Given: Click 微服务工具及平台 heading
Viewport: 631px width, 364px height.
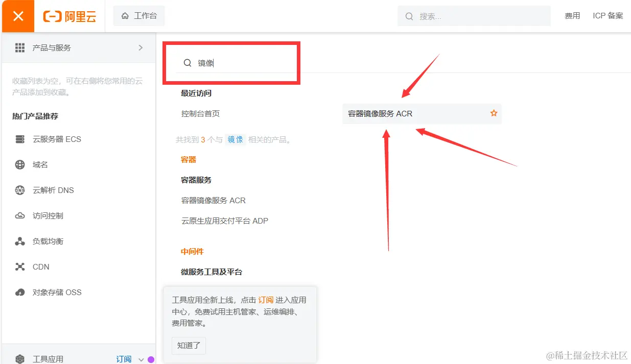Looking at the screenshot, I should (212, 272).
